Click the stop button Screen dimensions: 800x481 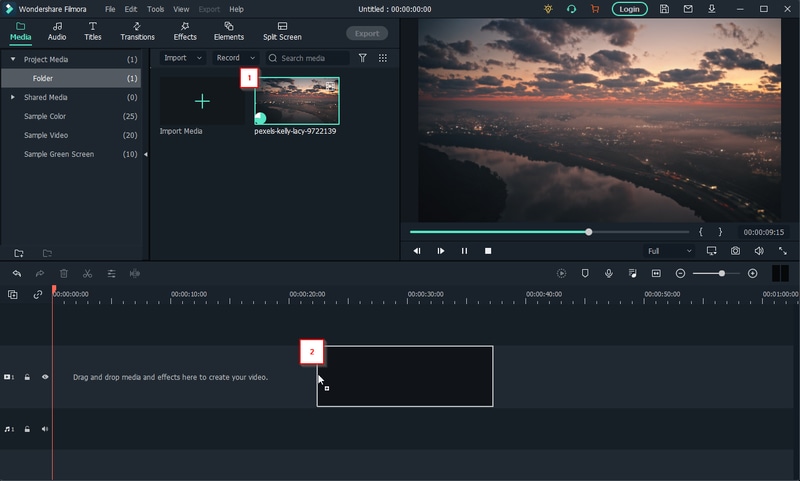488,251
